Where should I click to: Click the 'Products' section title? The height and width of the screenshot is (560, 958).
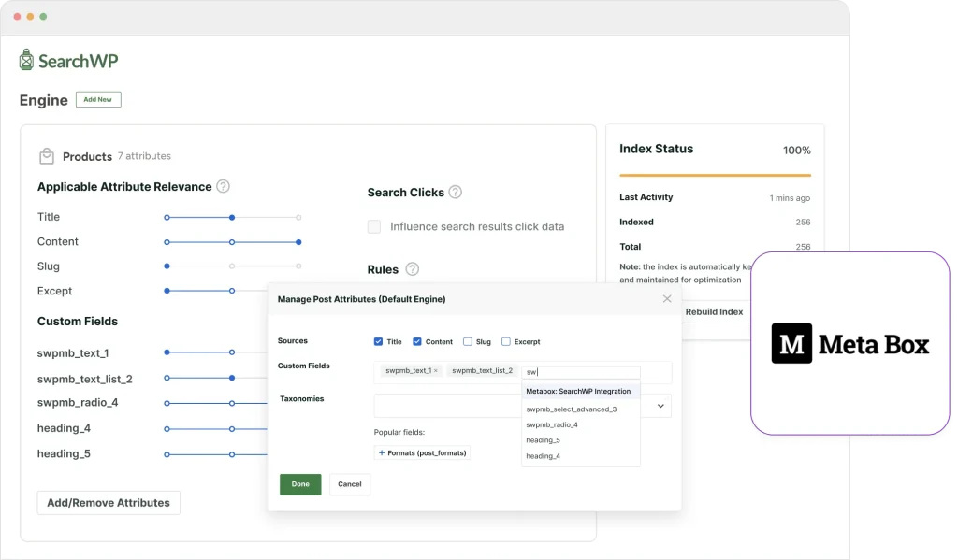pyautogui.click(x=87, y=156)
